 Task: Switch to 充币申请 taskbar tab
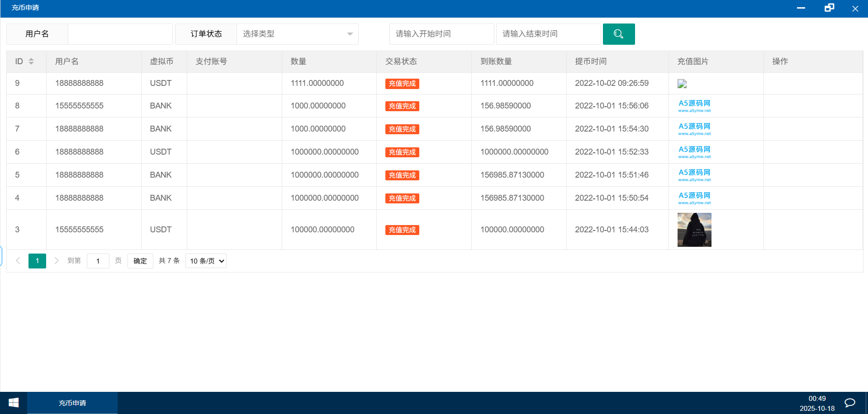pos(72,403)
